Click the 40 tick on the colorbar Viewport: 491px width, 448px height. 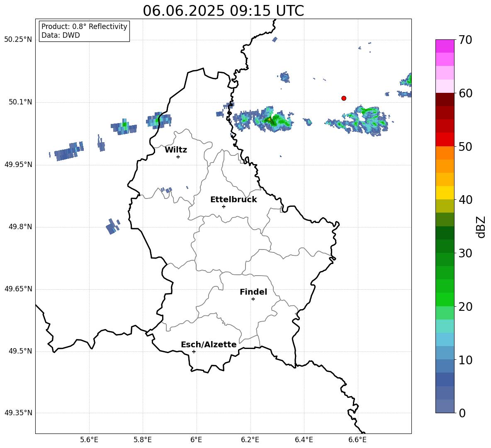465,200
